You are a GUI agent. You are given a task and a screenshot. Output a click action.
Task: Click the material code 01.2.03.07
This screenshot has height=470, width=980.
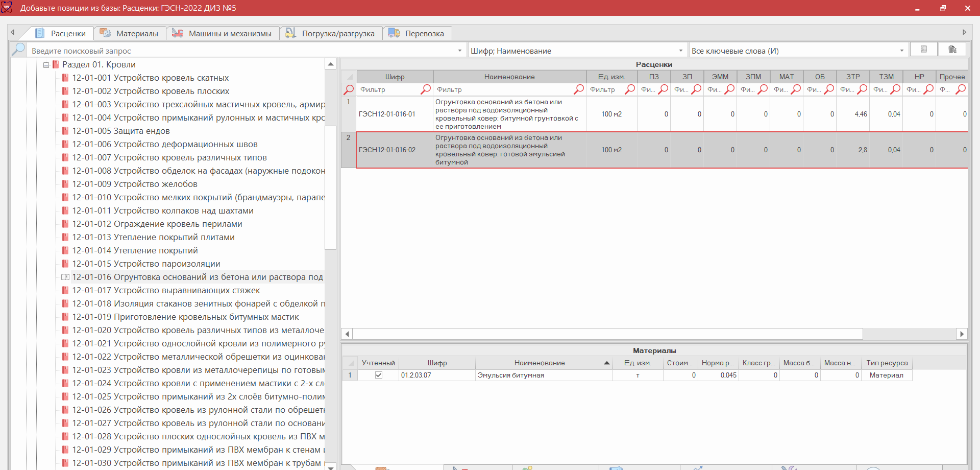click(416, 375)
